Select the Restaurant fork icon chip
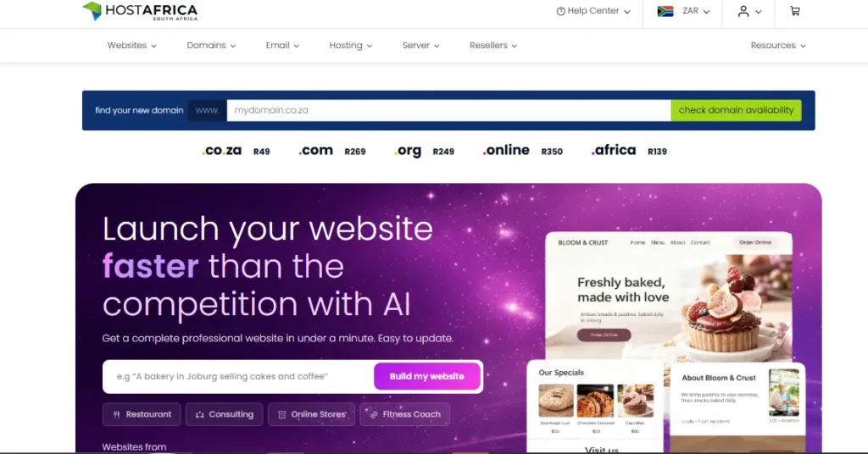This screenshot has height=454, width=868. [x=142, y=414]
